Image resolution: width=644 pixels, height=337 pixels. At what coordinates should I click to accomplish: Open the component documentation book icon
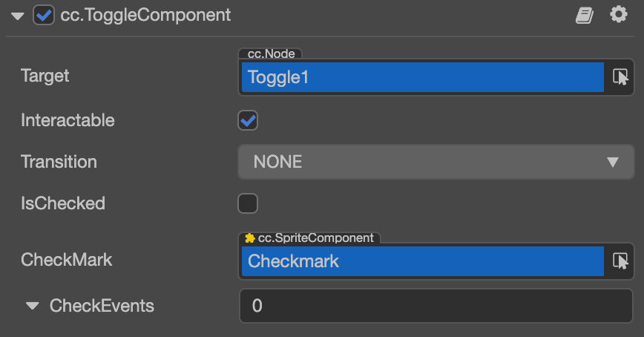(585, 16)
